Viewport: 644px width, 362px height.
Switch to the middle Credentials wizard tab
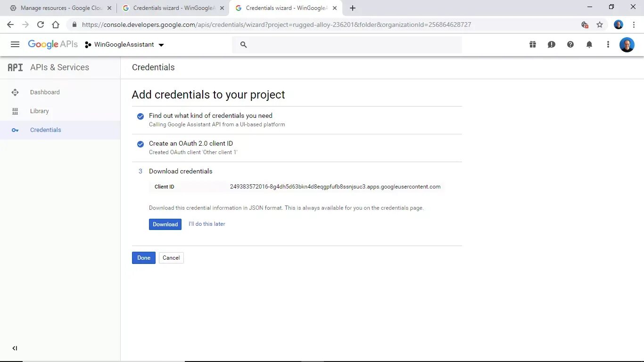click(173, 8)
